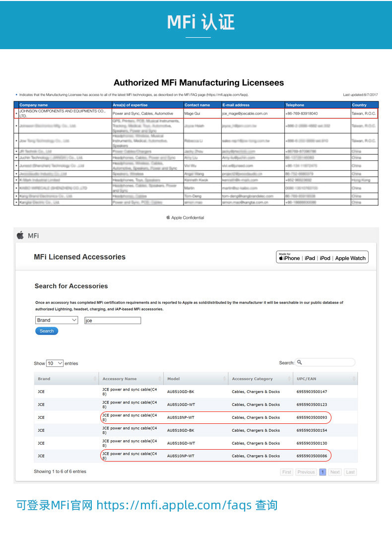This screenshot has width=392, height=537.
Task: Click the MFi 认证 banner title
Action: point(200,22)
